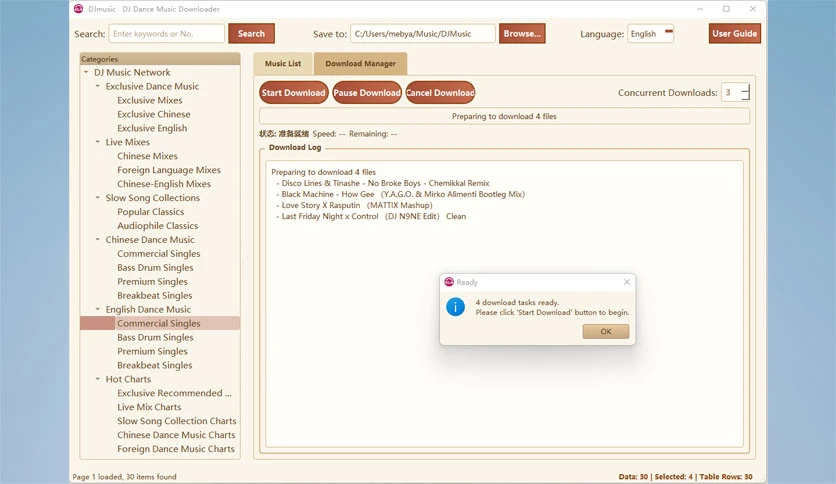
Task: Click the Ready dialog's small app icon
Action: (x=449, y=282)
